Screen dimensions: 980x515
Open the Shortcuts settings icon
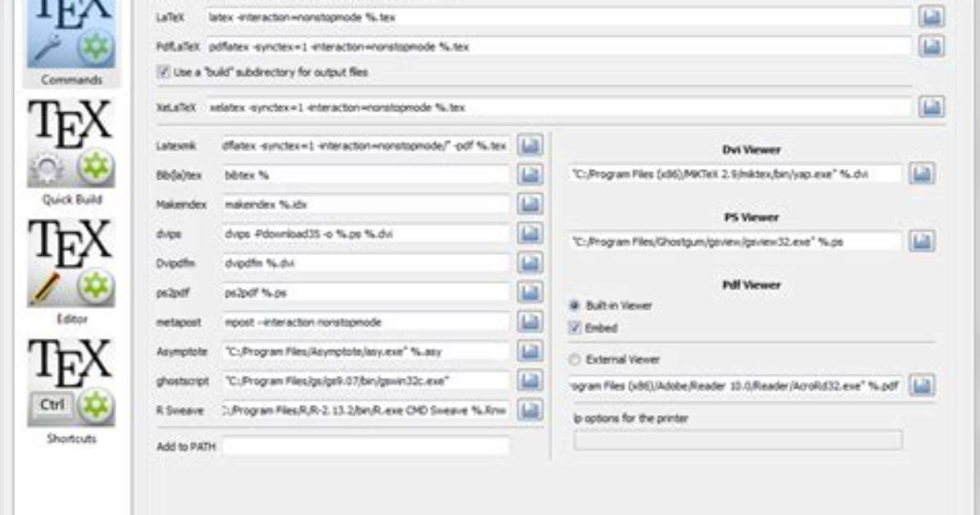pyautogui.click(x=71, y=382)
